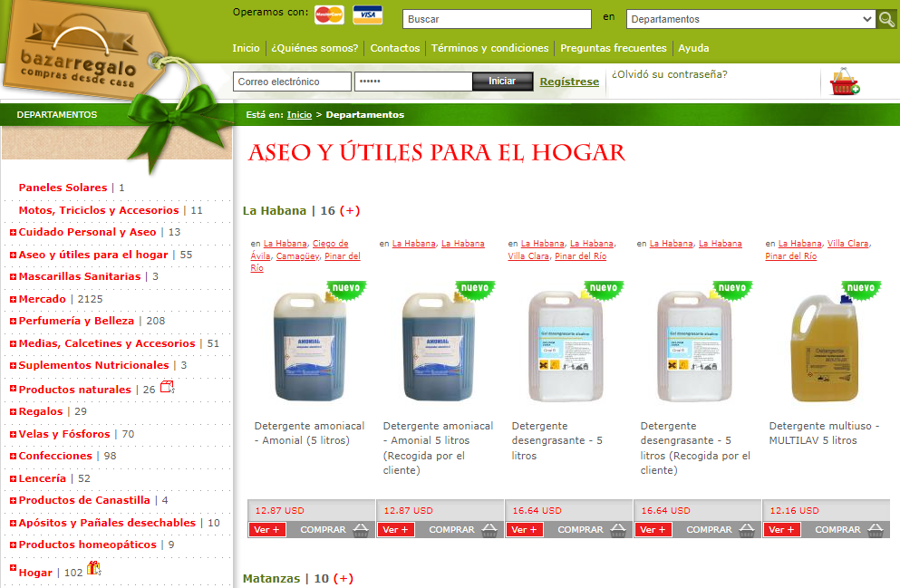Viewport: 900px width, 588px height.
Task: Click the Iniciar login button
Action: [x=502, y=82]
